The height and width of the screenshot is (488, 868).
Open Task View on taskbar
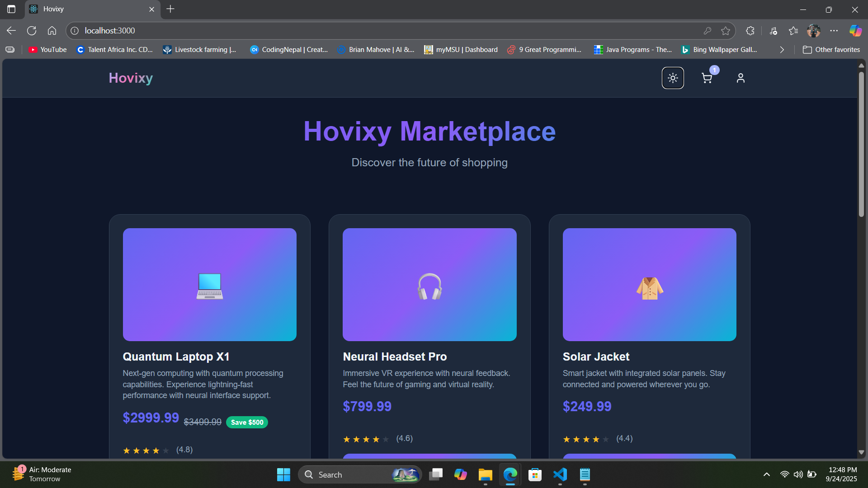(436, 474)
